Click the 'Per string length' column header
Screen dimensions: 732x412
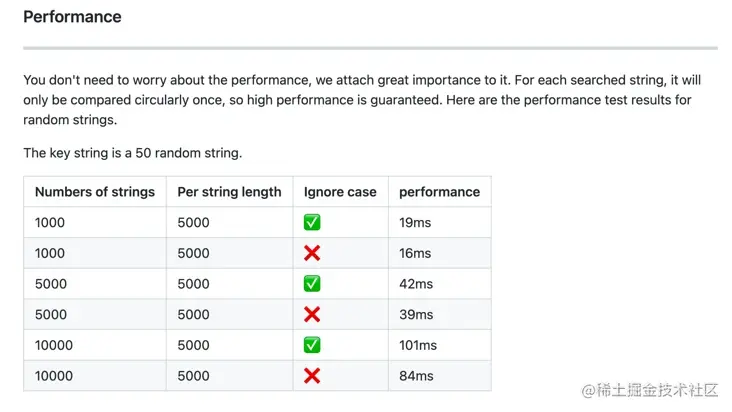tap(229, 192)
